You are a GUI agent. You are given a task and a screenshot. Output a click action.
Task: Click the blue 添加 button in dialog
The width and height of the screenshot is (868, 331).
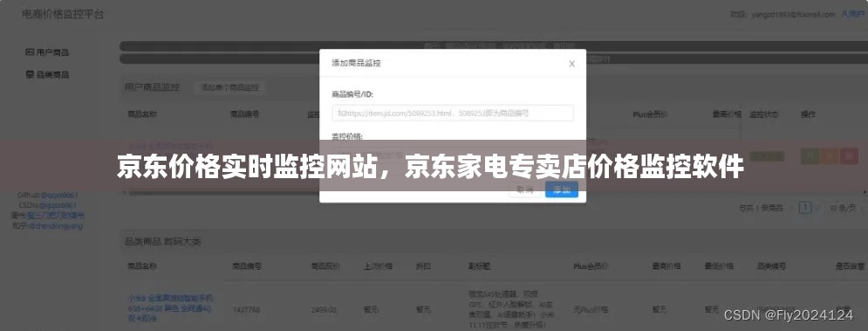pos(561,190)
